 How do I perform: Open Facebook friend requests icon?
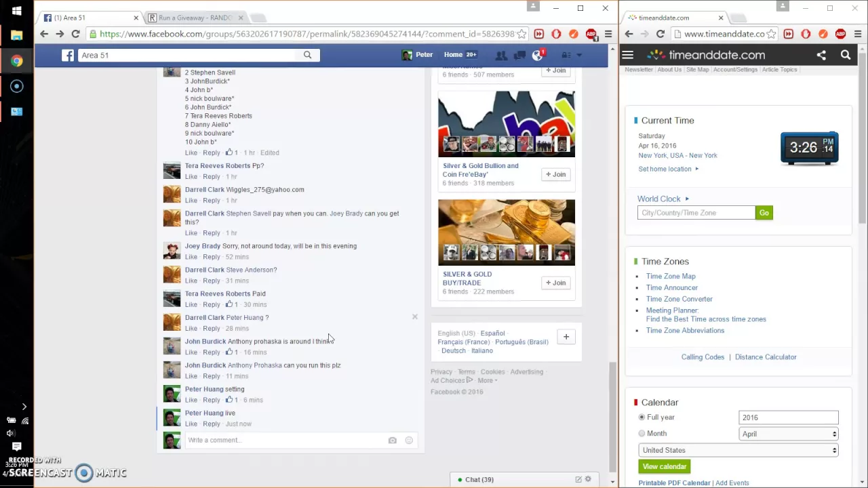[501, 55]
